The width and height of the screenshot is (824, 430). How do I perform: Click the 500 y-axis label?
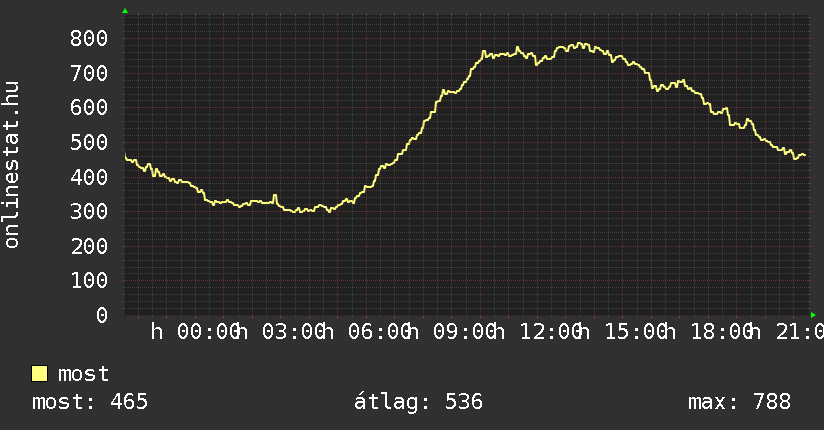(x=89, y=142)
